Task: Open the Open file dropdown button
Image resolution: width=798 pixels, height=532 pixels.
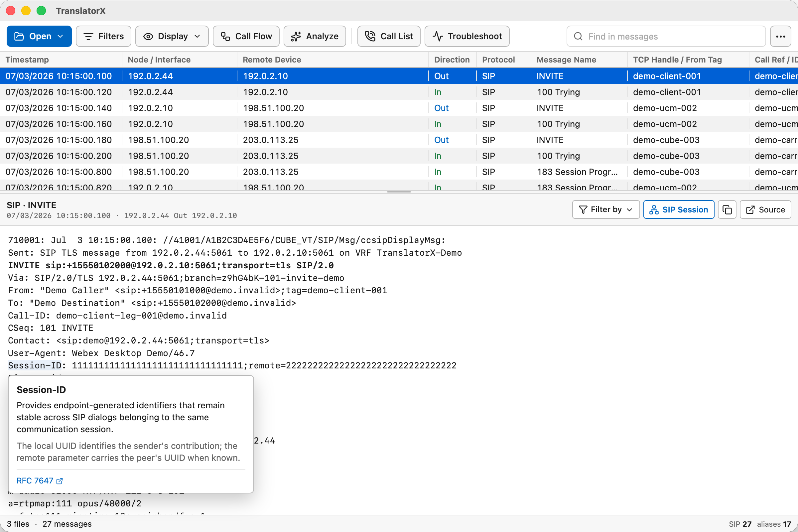Action: click(39, 36)
